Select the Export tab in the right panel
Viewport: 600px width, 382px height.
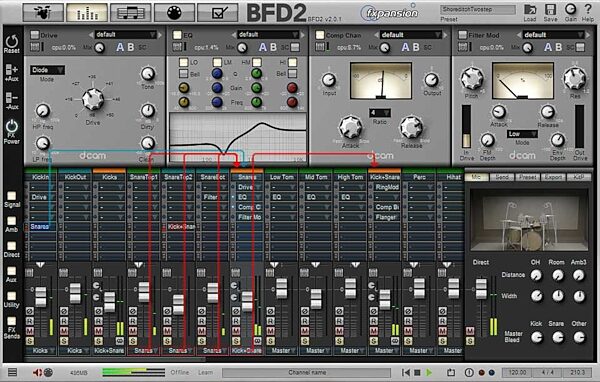coord(553,177)
